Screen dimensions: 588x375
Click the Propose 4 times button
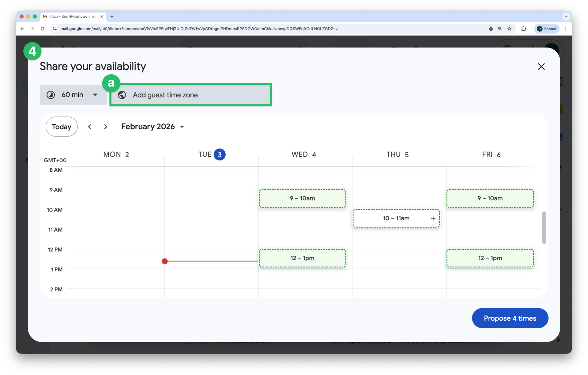pyautogui.click(x=510, y=318)
